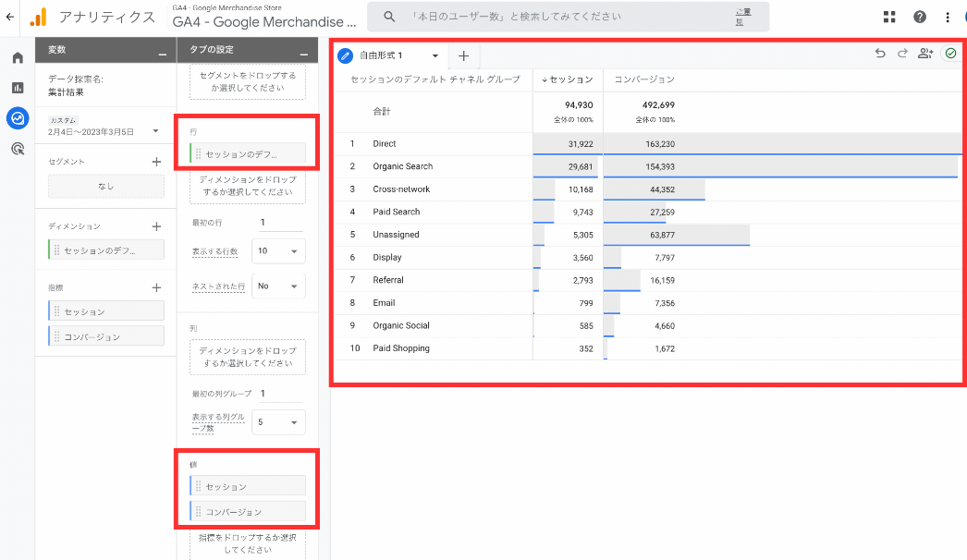Select セッション chip in values section
Viewport: 967px width, 560px height.
click(x=248, y=486)
